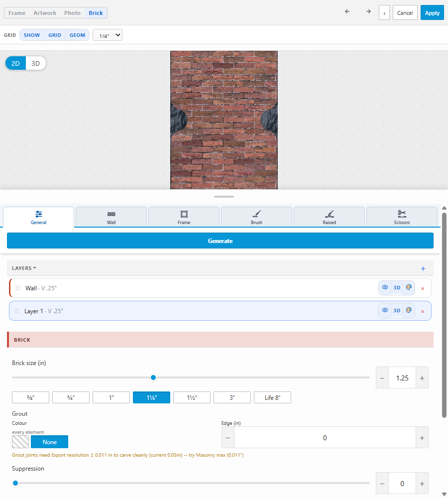Cancel the brick editing
The image size is (448, 498).
pyautogui.click(x=405, y=13)
